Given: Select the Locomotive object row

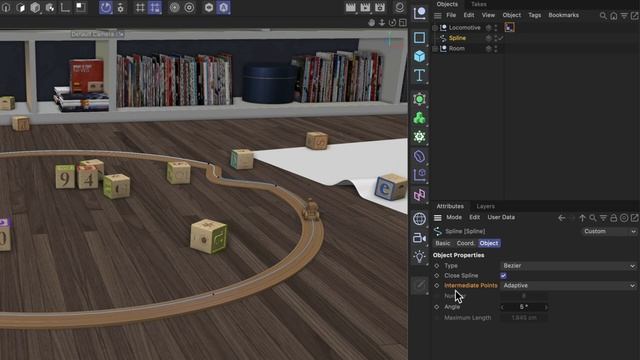Looking at the screenshot, I should point(464,28).
